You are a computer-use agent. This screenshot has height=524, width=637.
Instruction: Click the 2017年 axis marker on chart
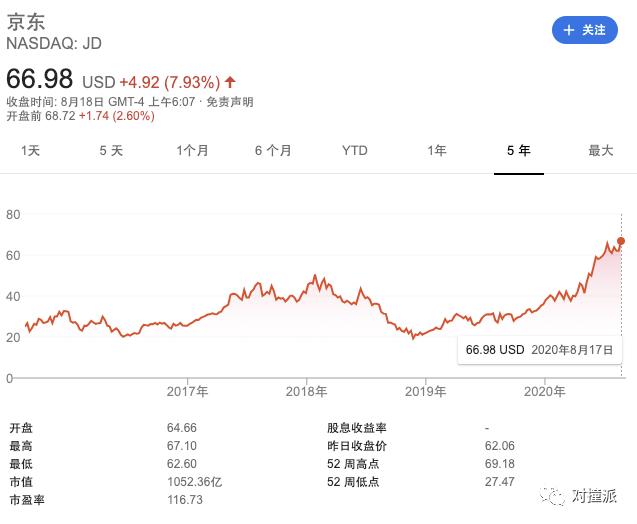(x=187, y=392)
